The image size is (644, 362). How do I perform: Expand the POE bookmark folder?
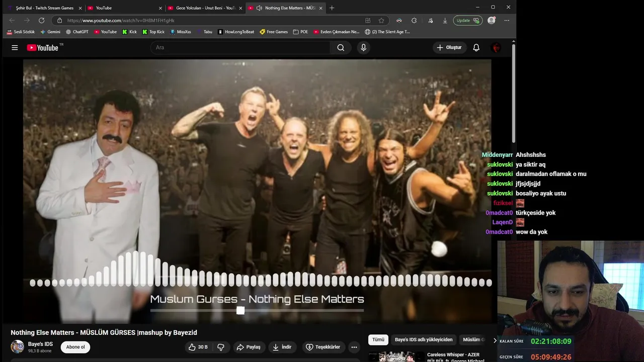click(300, 32)
